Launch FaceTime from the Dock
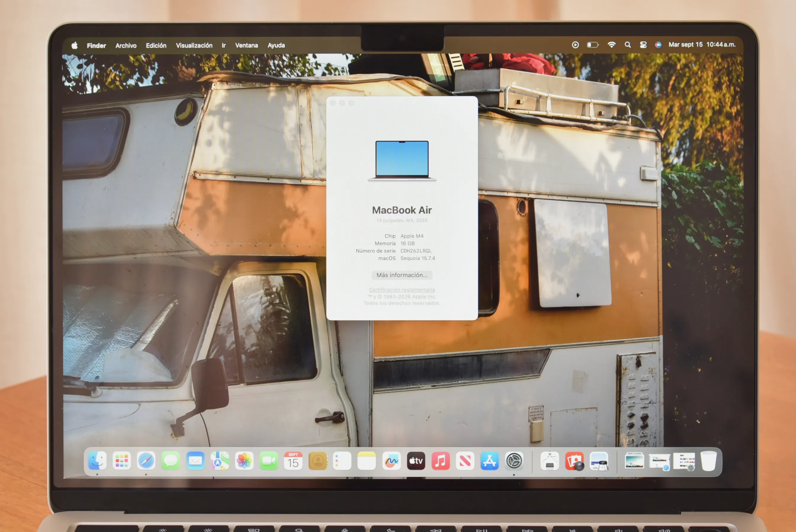 (269, 461)
